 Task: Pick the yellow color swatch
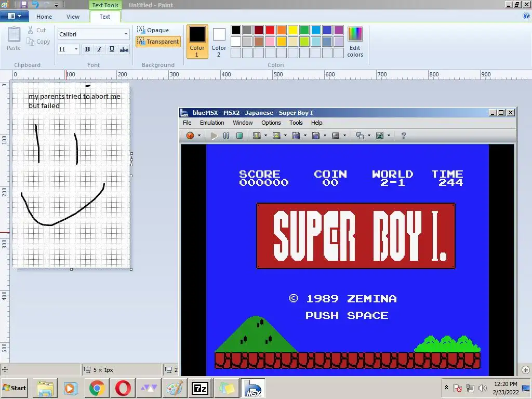293,30
